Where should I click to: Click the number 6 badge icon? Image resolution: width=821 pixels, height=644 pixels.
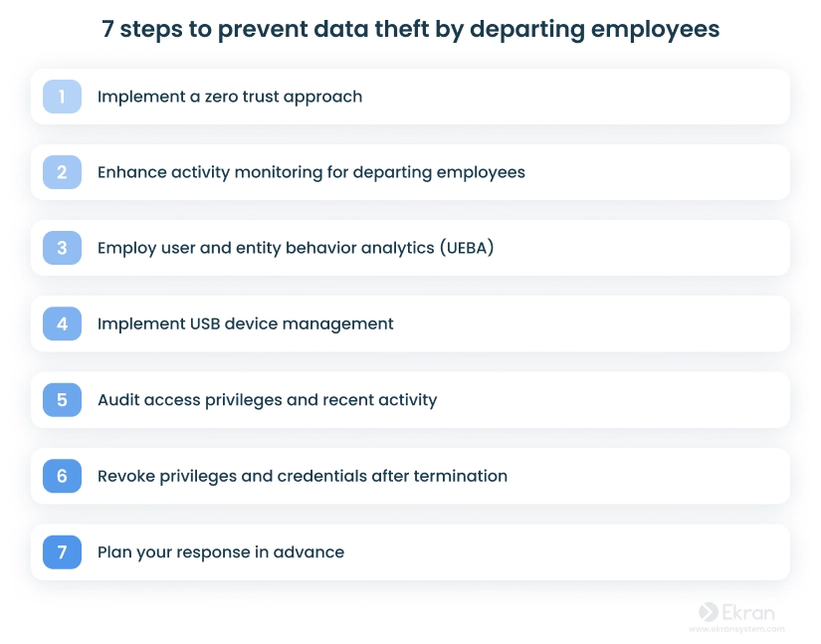coord(62,476)
